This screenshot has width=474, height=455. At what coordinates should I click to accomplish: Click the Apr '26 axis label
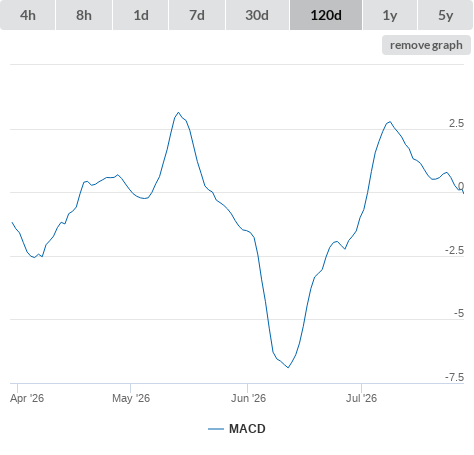[27, 398]
